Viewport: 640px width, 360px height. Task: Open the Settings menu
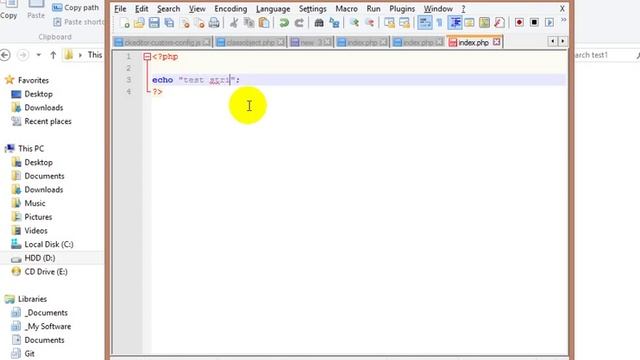coord(313,9)
